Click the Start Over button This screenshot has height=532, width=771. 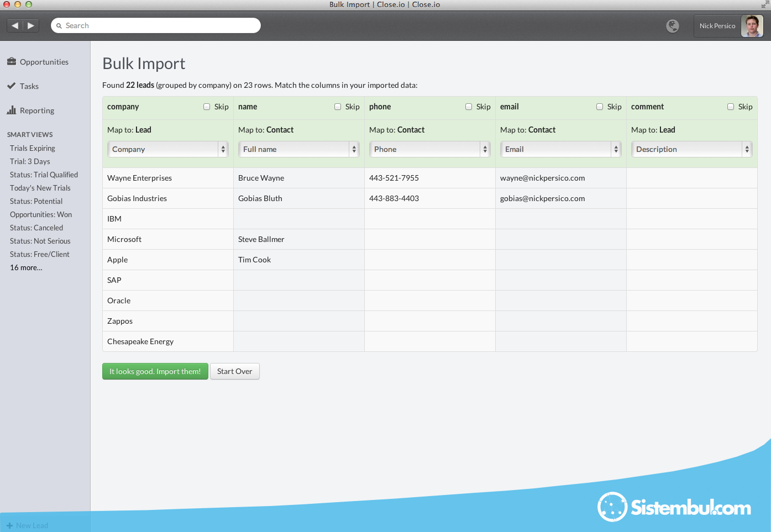(235, 371)
